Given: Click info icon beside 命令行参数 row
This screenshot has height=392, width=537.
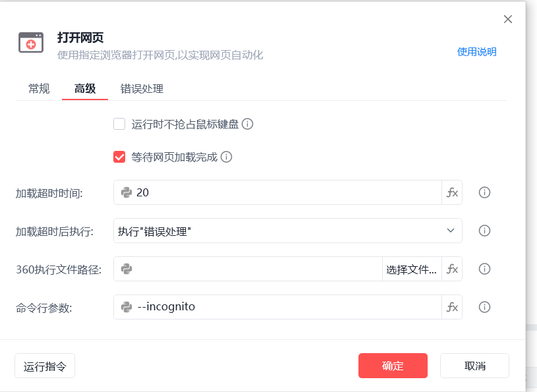Looking at the screenshot, I should click(x=484, y=307).
